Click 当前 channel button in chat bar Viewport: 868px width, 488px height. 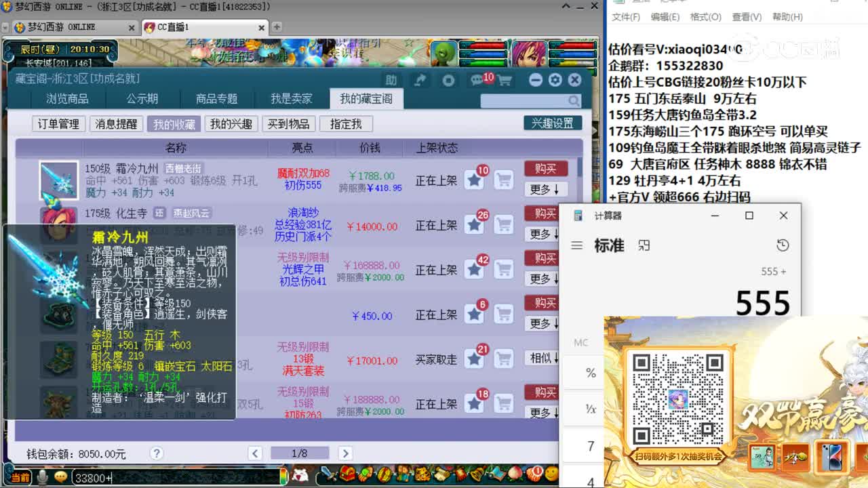20,478
